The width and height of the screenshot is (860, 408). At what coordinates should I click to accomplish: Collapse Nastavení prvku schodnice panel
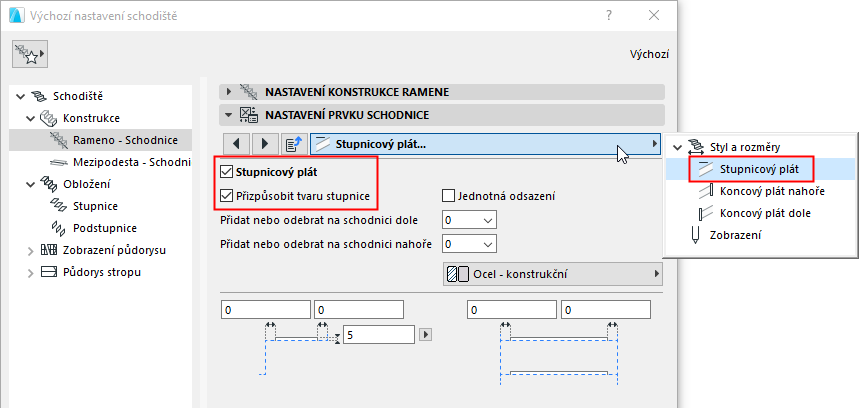(x=229, y=115)
